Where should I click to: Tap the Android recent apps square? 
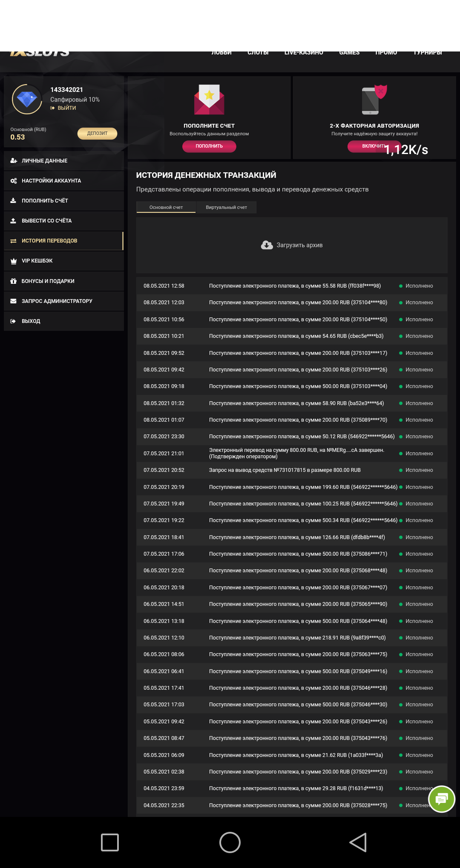coord(110,842)
